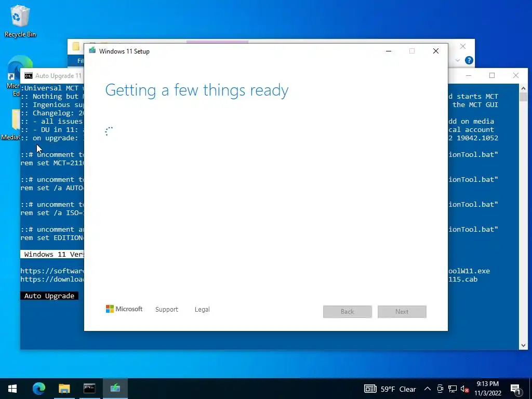Close the File Explorer window behind
The image size is (532, 399).
[x=463, y=46]
